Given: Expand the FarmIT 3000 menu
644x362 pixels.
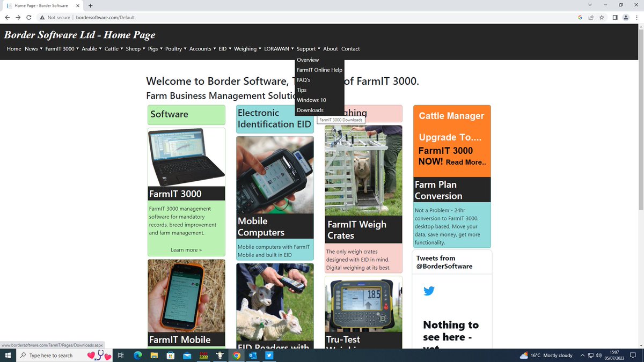Looking at the screenshot, I should [62, 49].
